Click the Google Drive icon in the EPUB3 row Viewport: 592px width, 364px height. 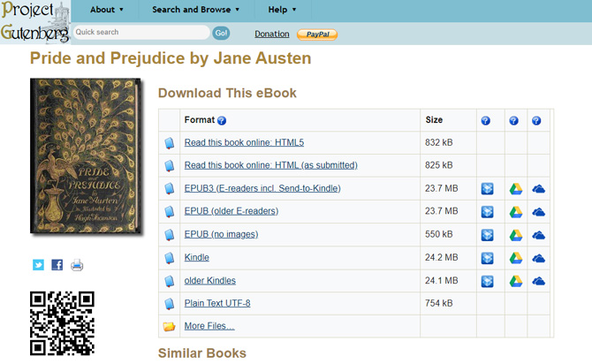[x=516, y=188]
